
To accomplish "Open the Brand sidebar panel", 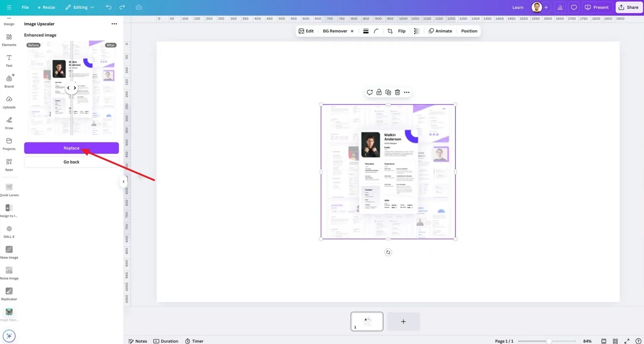I will [9, 81].
